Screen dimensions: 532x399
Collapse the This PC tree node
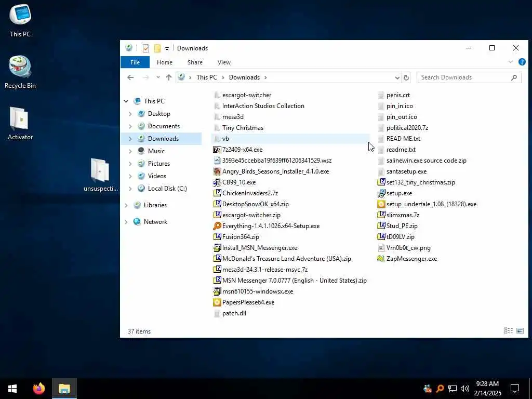(126, 101)
